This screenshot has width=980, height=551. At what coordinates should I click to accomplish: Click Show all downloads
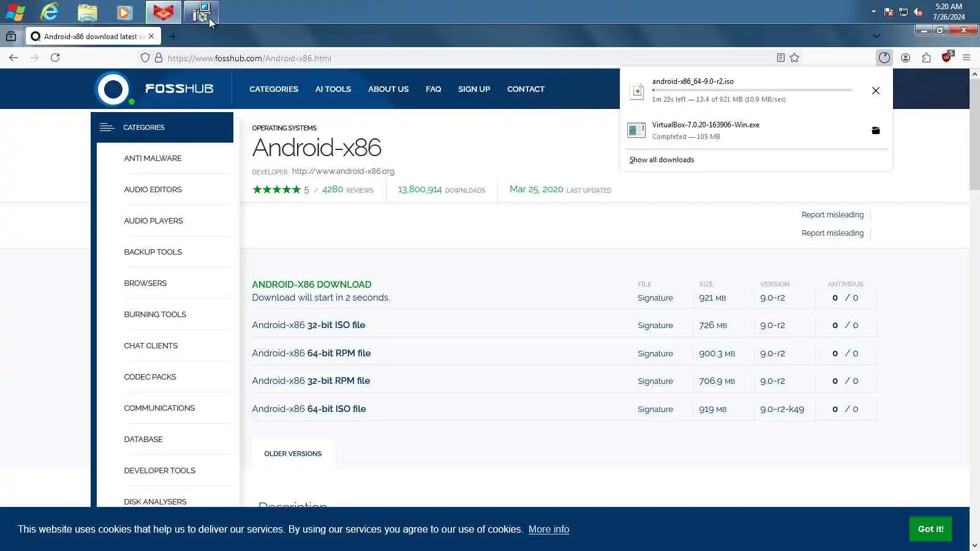pos(661,160)
